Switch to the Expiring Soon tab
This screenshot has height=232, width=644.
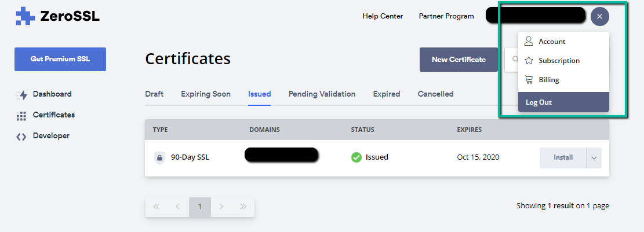coord(206,94)
